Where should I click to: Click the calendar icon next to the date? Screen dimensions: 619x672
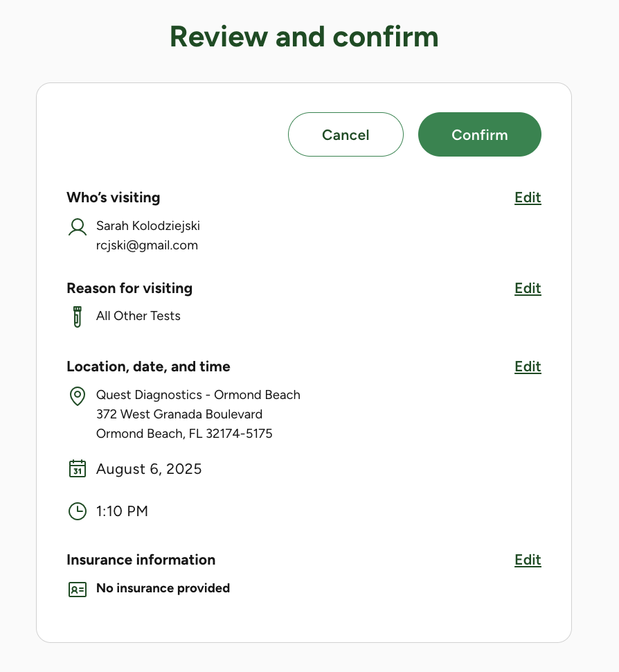[x=78, y=469]
